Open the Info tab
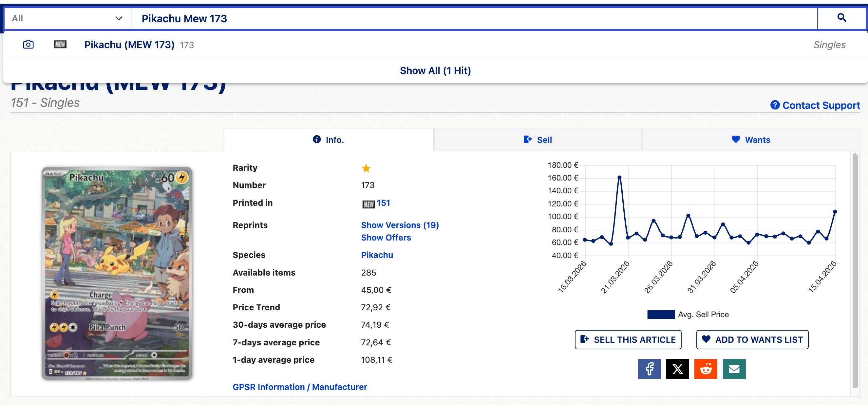 click(x=328, y=140)
